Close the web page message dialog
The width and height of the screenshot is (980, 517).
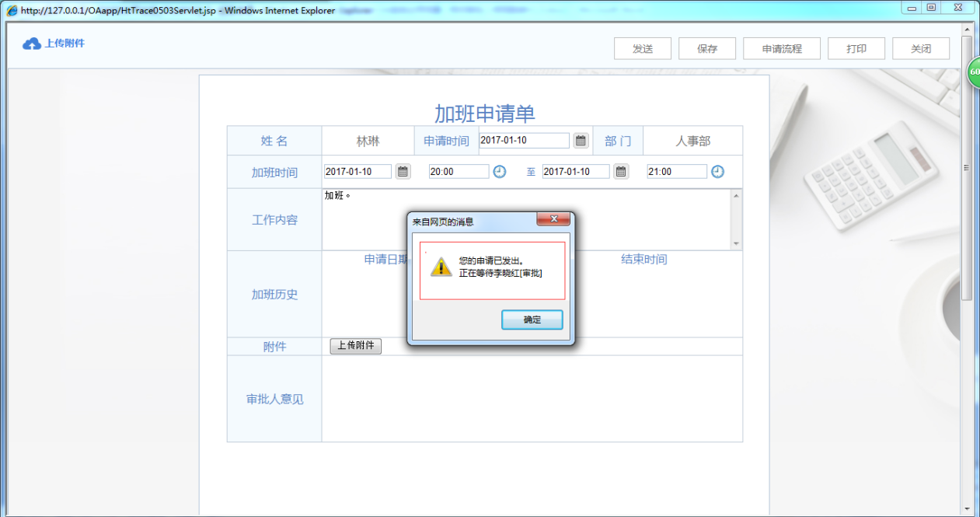[553, 218]
